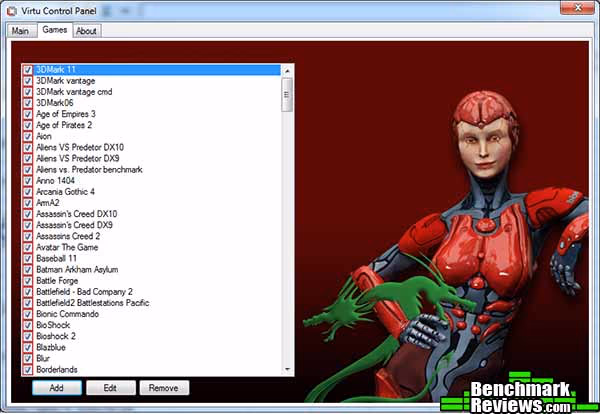This screenshot has height=414, width=600.
Task: Switch to the Main tab
Action: [21, 31]
